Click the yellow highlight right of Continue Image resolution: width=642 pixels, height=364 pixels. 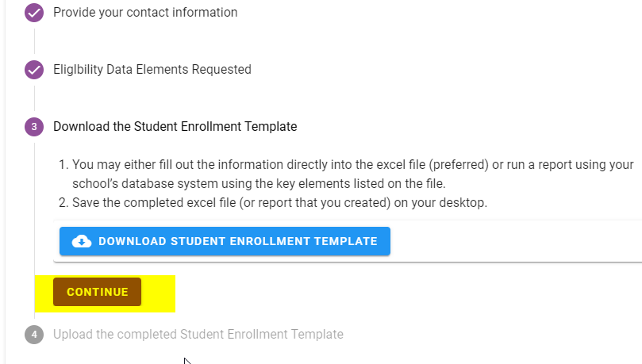tap(159, 293)
